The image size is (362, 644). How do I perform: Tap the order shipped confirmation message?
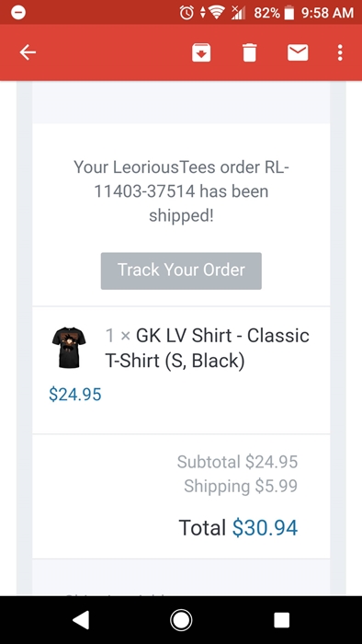click(181, 191)
